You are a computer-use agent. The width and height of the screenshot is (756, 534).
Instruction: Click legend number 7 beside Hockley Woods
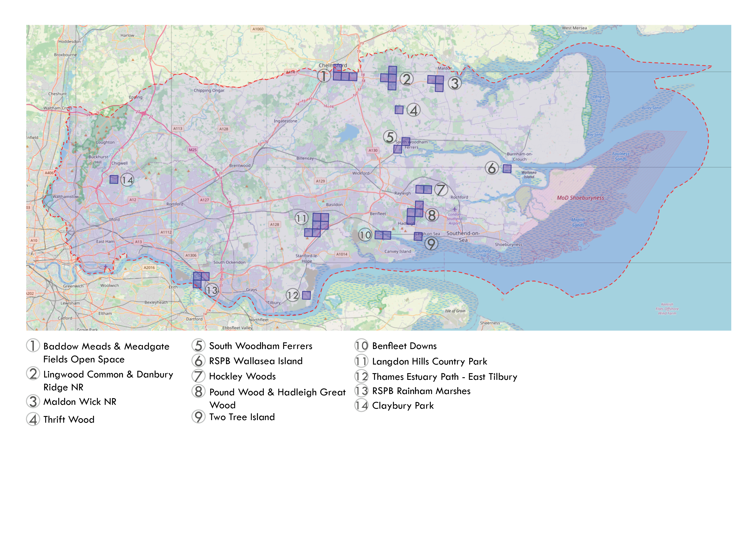click(198, 376)
